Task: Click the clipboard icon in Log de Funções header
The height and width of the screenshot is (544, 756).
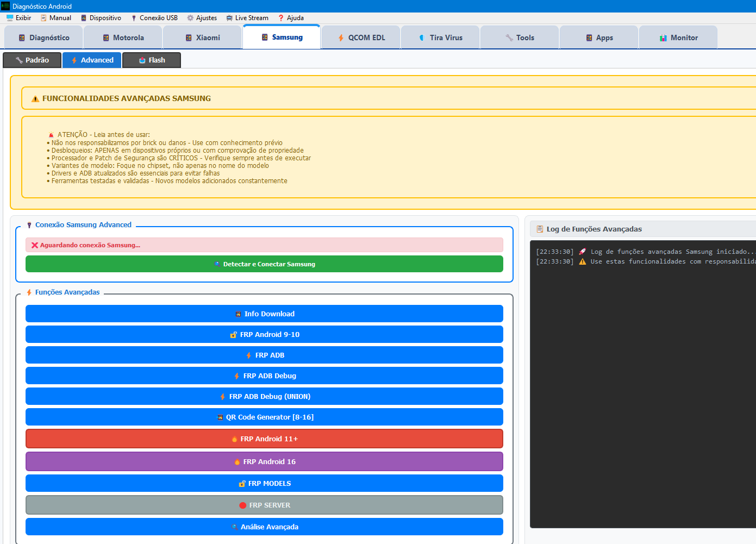Action: point(540,229)
